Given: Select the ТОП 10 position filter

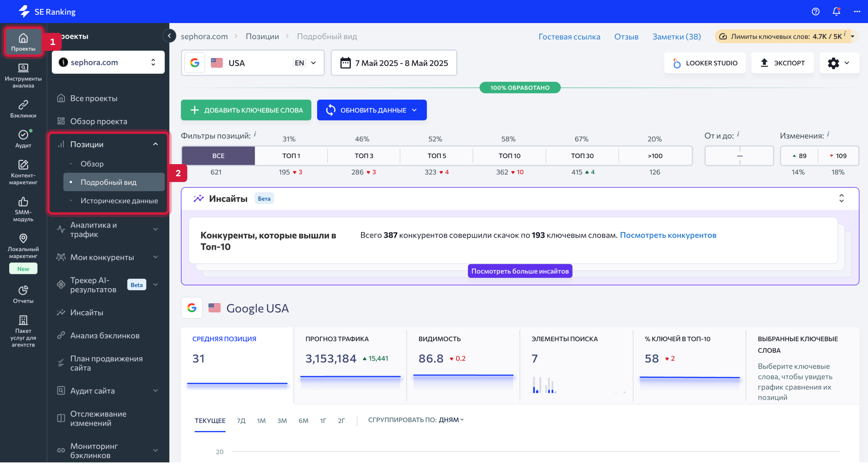Looking at the screenshot, I should pyautogui.click(x=509, y=156).
